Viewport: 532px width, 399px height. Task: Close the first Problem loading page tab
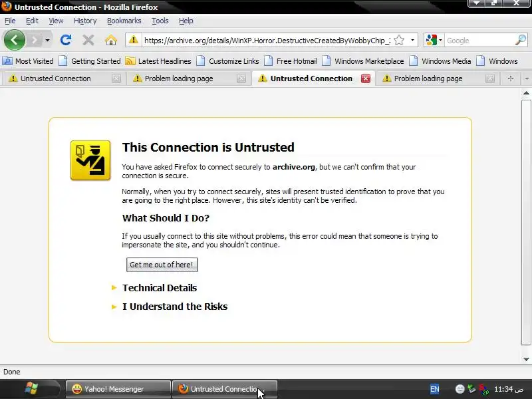click(x=241, y=78)
